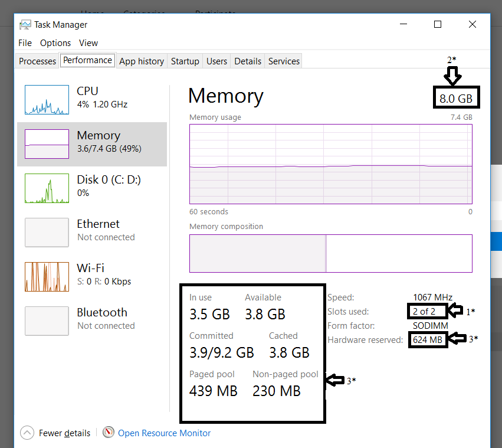502x448 pixels.
Task: Click the Resource Monitor gauge icon
Action: pos(109,433)
